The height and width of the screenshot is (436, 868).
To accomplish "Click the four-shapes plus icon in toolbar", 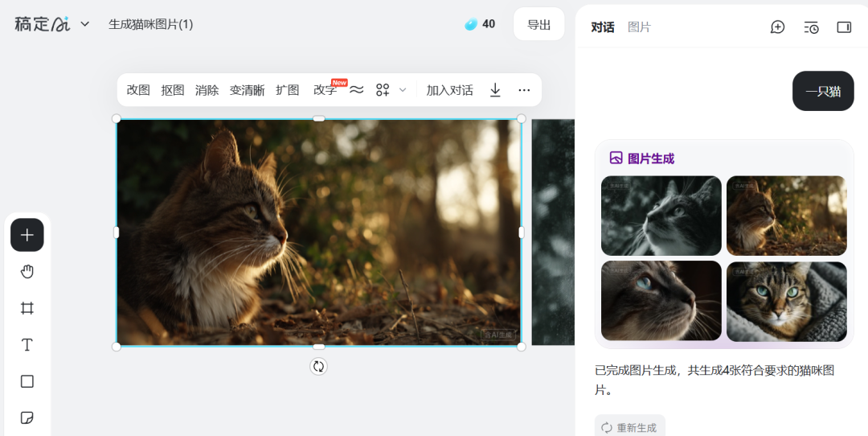I will pos(383,90).
